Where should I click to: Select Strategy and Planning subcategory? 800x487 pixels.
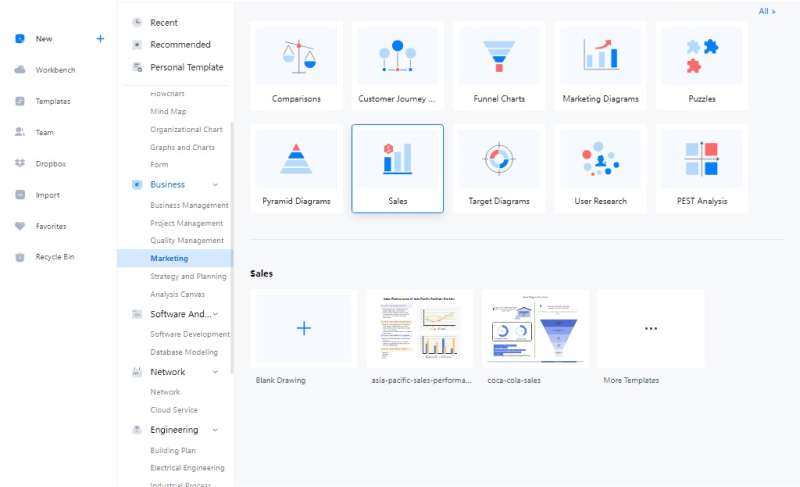click(x=188, y=276)
